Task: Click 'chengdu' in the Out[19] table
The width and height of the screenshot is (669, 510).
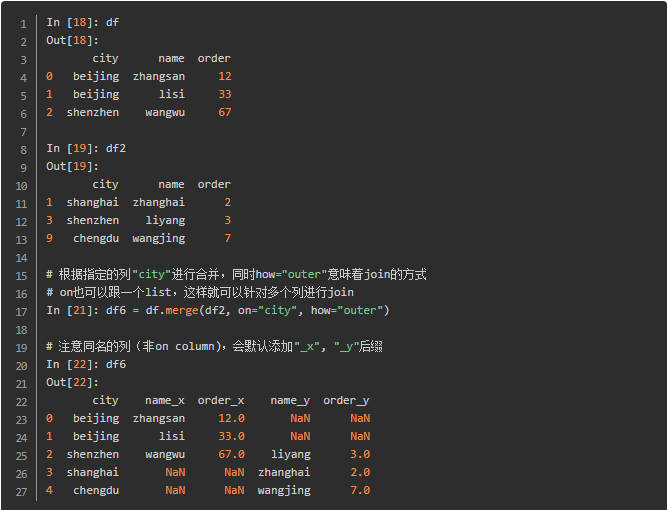Action: coord(96,238)
